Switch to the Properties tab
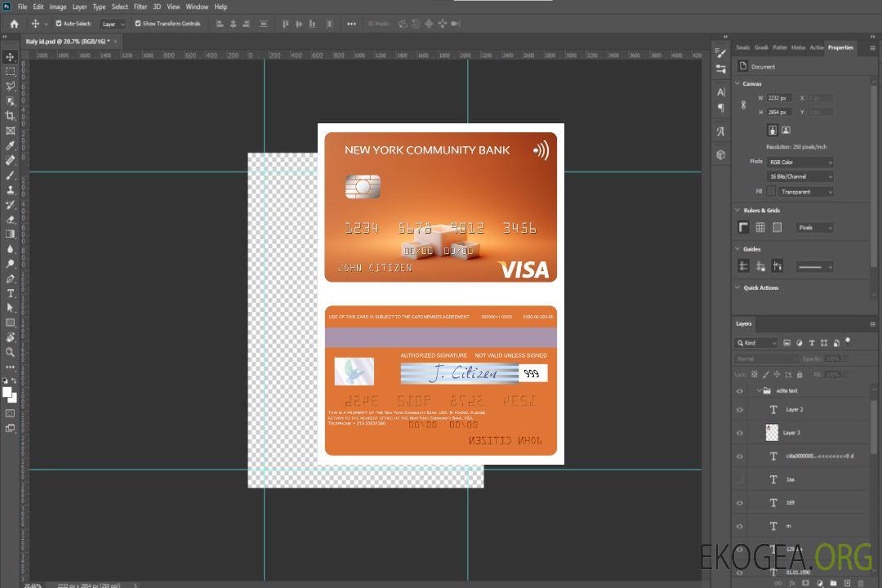Image resolution: width=882 pixels, height=588 pixels. click(840, 47)
